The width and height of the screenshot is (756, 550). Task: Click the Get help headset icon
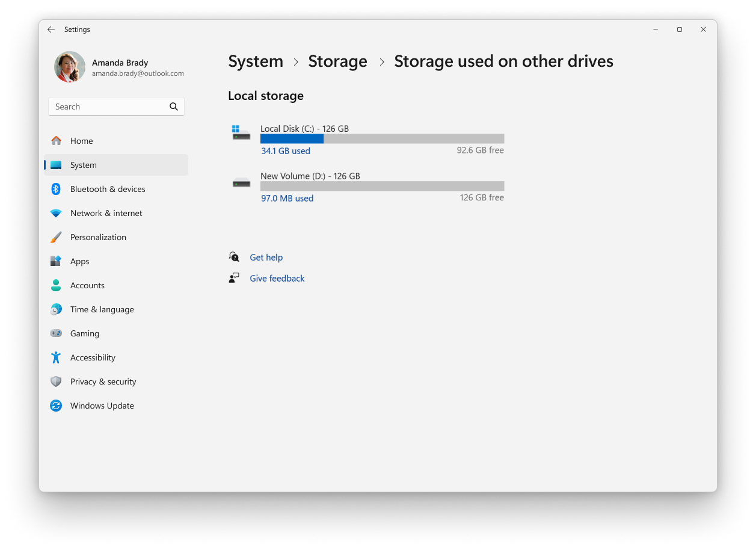234,257
